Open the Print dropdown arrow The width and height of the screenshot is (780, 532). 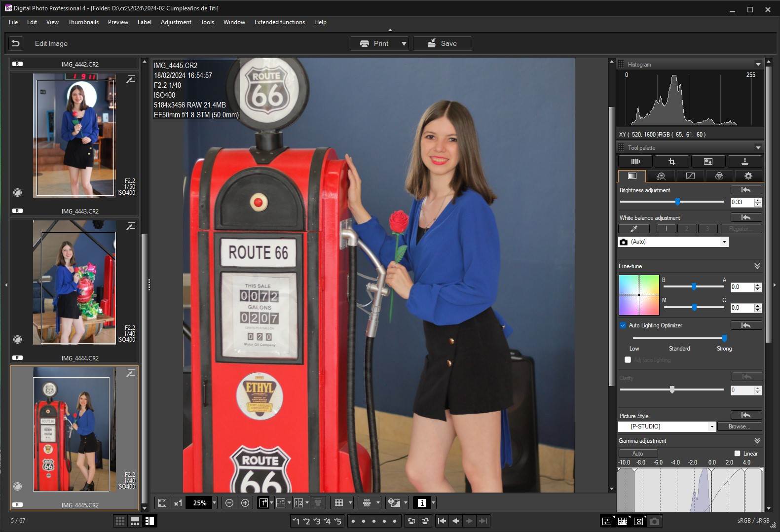click(x=404, y=43)
